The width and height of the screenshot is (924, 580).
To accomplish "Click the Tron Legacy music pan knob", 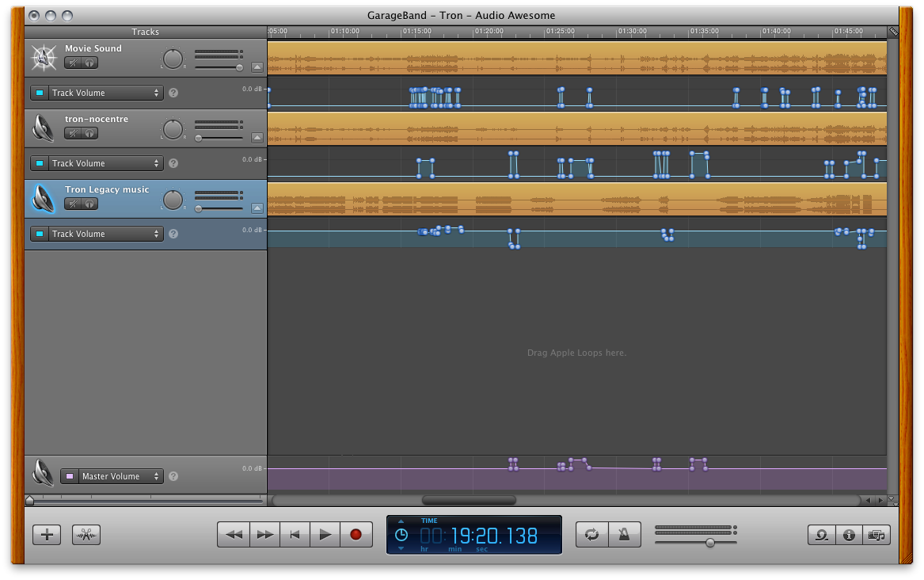I will (173, 200).
